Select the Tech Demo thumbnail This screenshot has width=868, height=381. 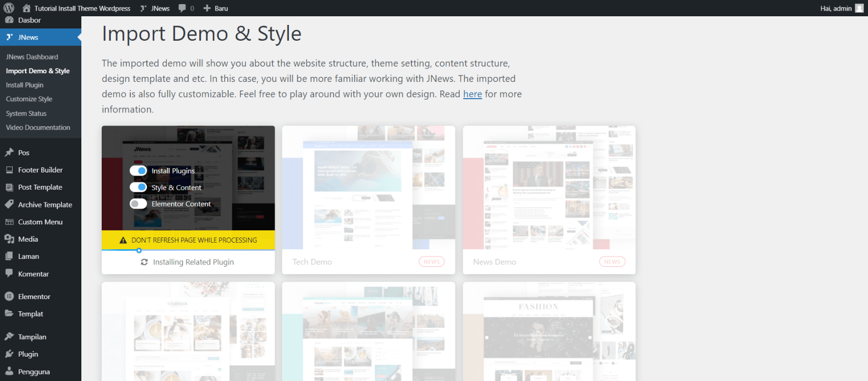pos(369,188)
